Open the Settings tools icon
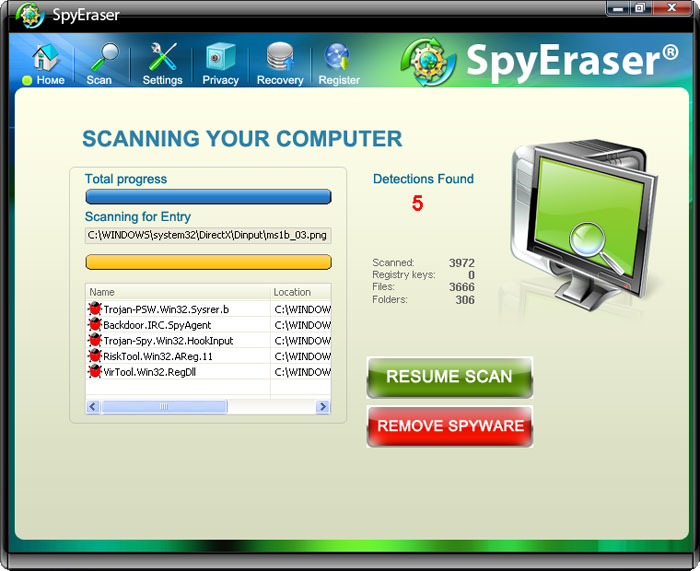The height and width of the screenshot is (571, 700). coord(162,57)
